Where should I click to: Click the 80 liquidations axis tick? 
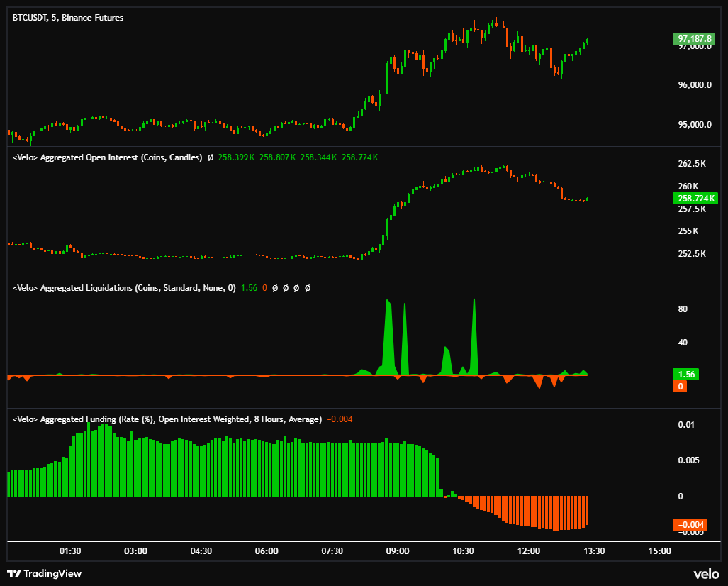click(683, 309)
